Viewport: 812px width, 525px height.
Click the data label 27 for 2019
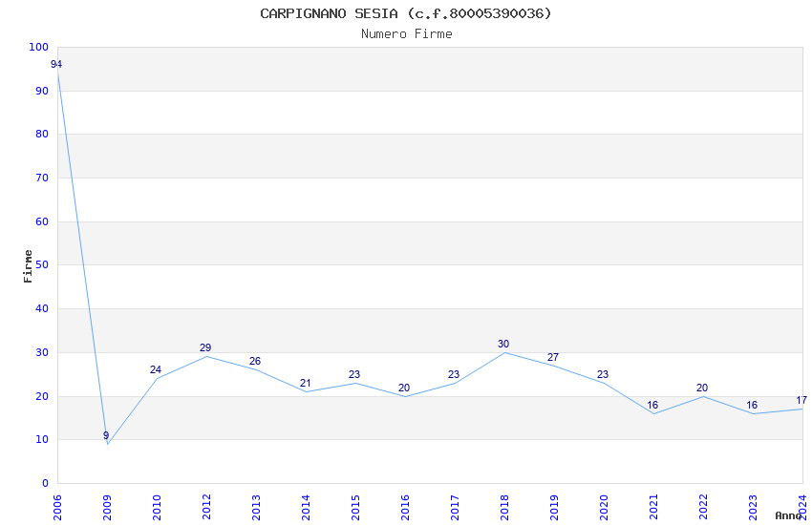[553, 357]
